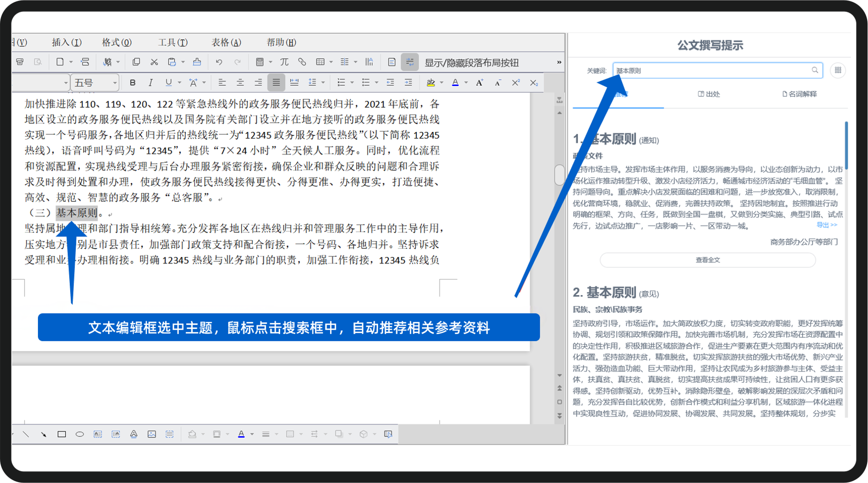868x483 pixels.
Task: Open the 格式(O) menu
Action: click(x=116, y=43)
